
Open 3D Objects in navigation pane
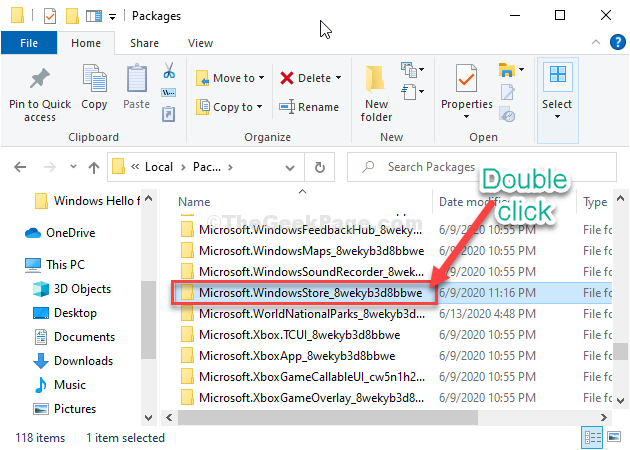click(x=72, y=289)
